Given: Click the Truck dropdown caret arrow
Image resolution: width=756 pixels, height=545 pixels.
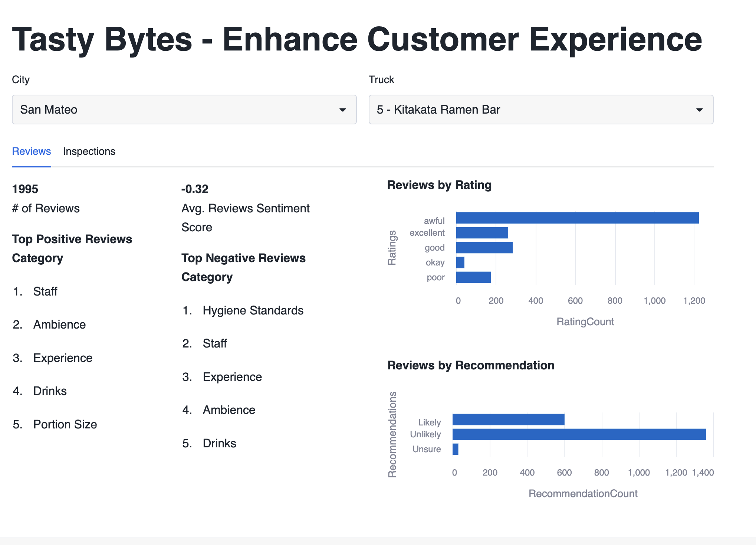Looking at the screenshot, I should click(x=699, y=110).
